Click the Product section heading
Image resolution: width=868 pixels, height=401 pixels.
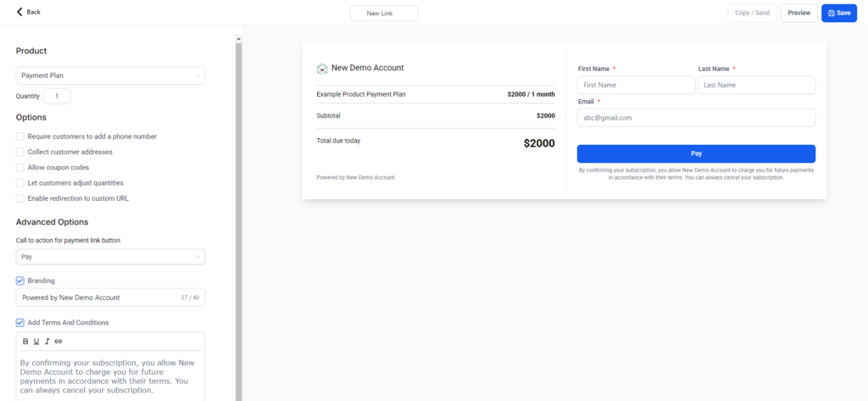pyautogui.click(x=31, y=51)
